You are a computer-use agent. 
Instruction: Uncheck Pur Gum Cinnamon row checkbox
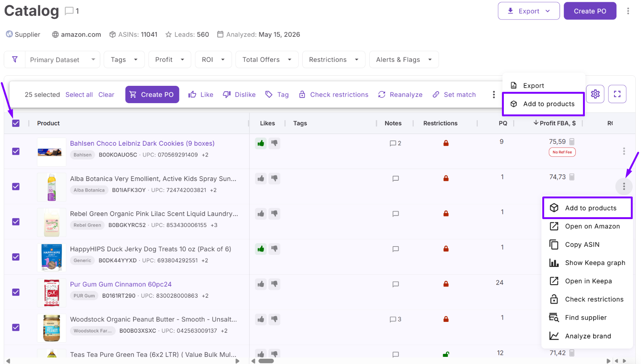pos(16,292)
